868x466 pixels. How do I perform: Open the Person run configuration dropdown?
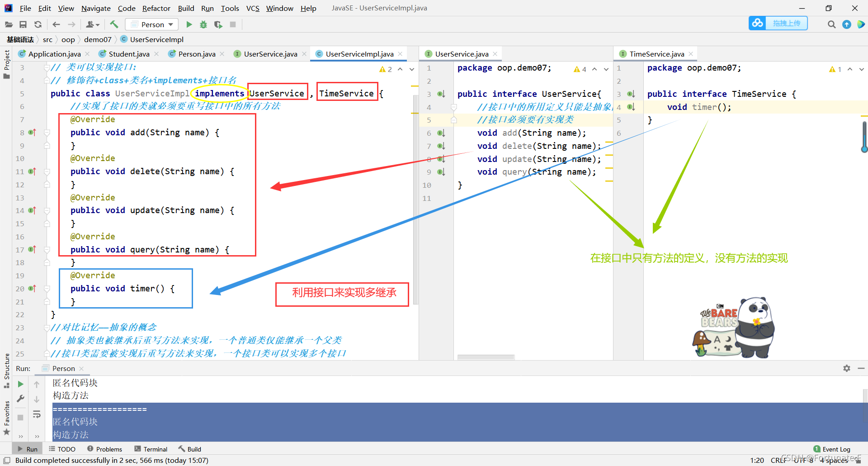pos(152,24)
